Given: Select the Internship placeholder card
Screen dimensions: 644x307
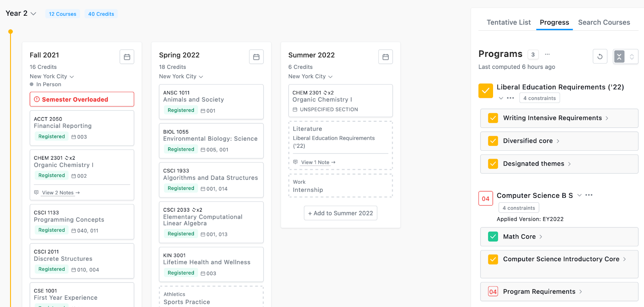Looking at the screenshot, I should click(341, 186).
